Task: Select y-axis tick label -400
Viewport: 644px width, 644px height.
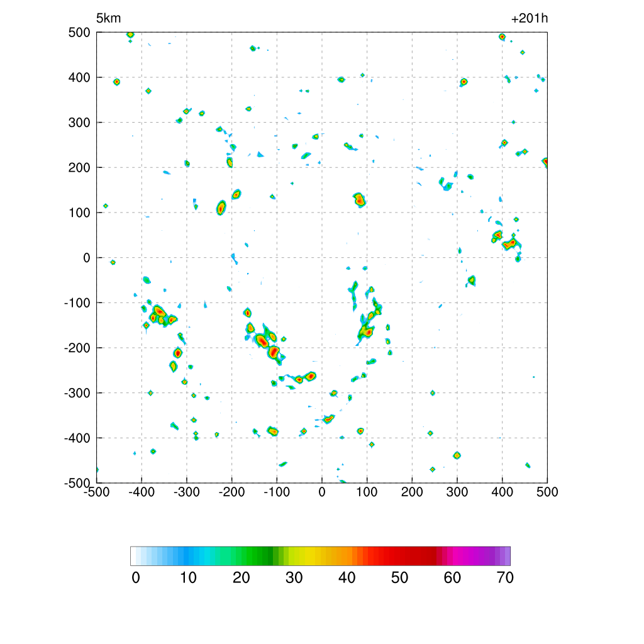Action: (x=77, y=438)
